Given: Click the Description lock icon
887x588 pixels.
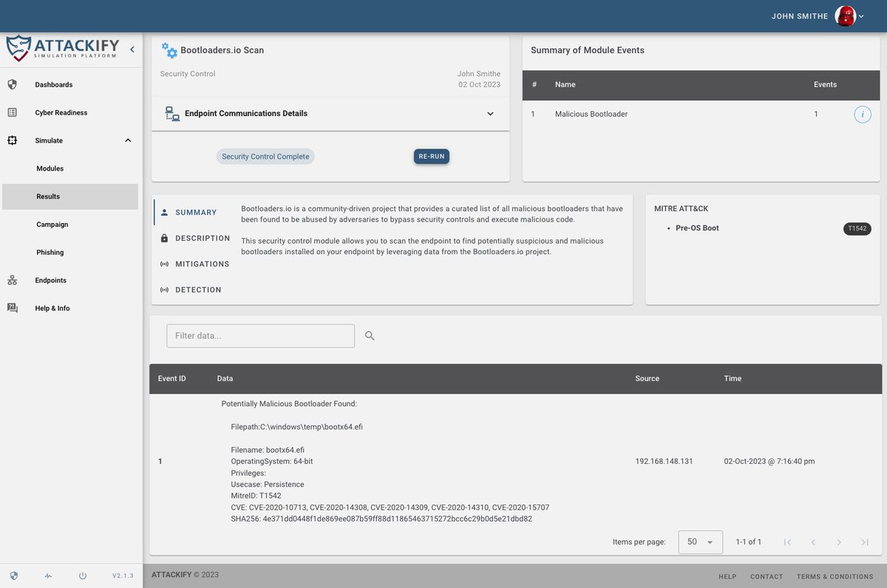Looking at the screenshot, I should coord(164,239).
